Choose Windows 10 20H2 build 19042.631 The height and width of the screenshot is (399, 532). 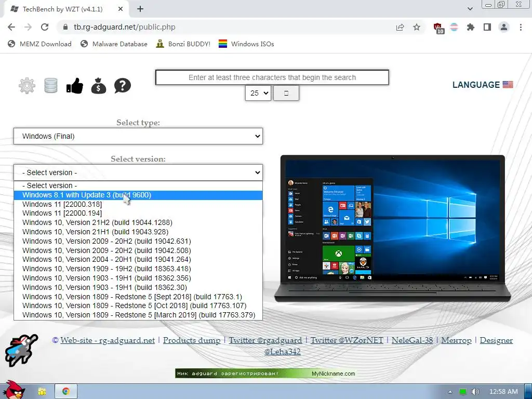coord(138,241)
